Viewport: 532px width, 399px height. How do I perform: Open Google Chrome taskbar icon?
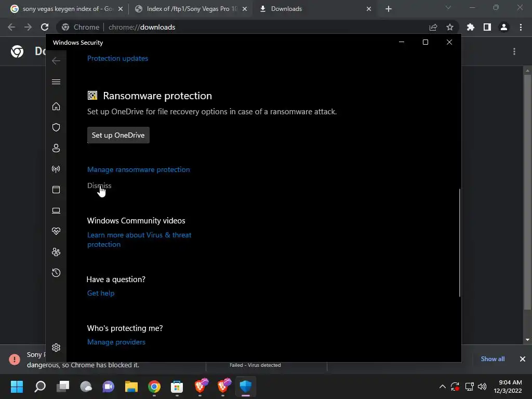[154, 387]
